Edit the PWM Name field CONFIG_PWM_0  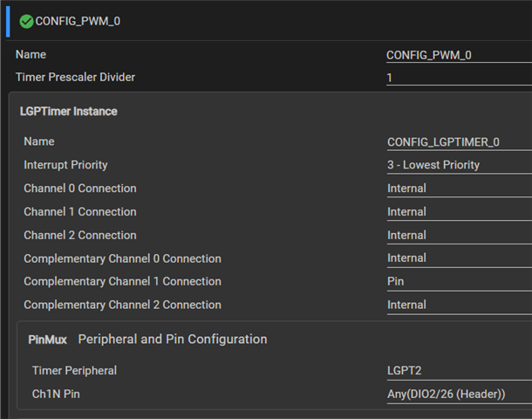pyautogui.click(x=459, y=55)
